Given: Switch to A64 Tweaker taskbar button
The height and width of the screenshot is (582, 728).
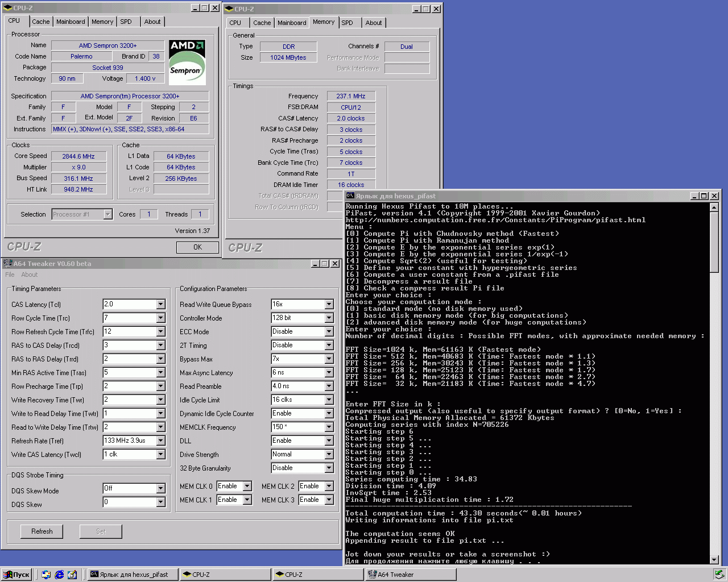Looking at the screenshot, I should coord(411,575).
